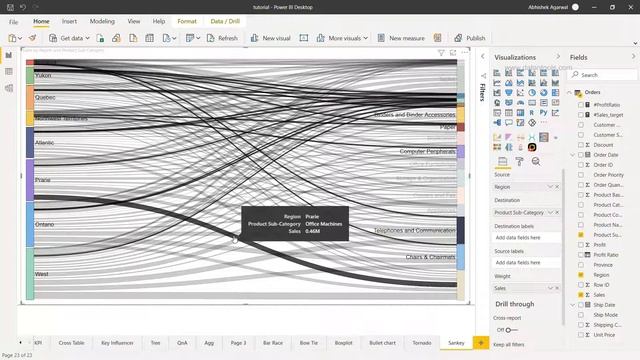This screenshot has height=360, width=640.
Task: Check the Profit field checkbox
Action: pyautogui.click(x=581, y=245)
